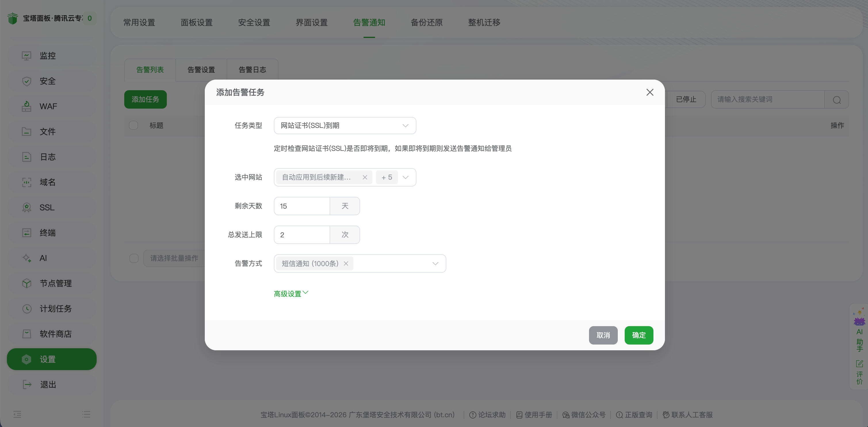Open the 论坛求助 footer link
The width and height of the screenshot is (868, 427).
487,415
